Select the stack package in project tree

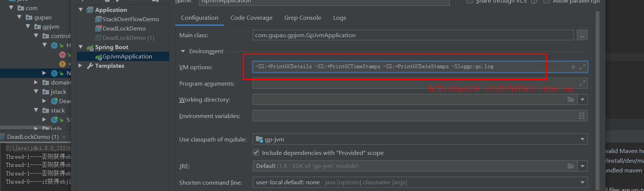click(x=58, y=110)
